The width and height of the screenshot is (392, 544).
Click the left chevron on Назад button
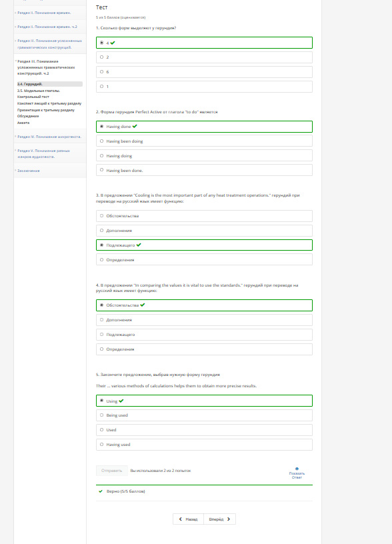click(181, 519)
